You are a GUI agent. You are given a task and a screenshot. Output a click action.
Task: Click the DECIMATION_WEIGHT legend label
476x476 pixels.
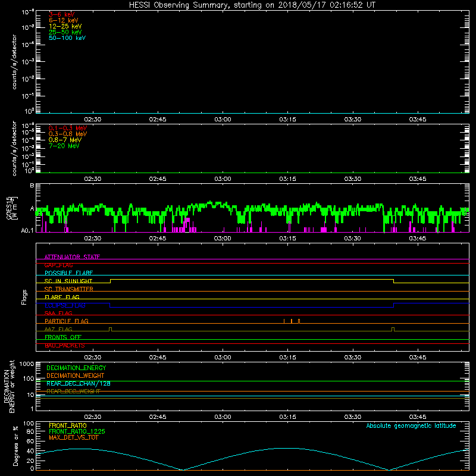click(76, 375)
